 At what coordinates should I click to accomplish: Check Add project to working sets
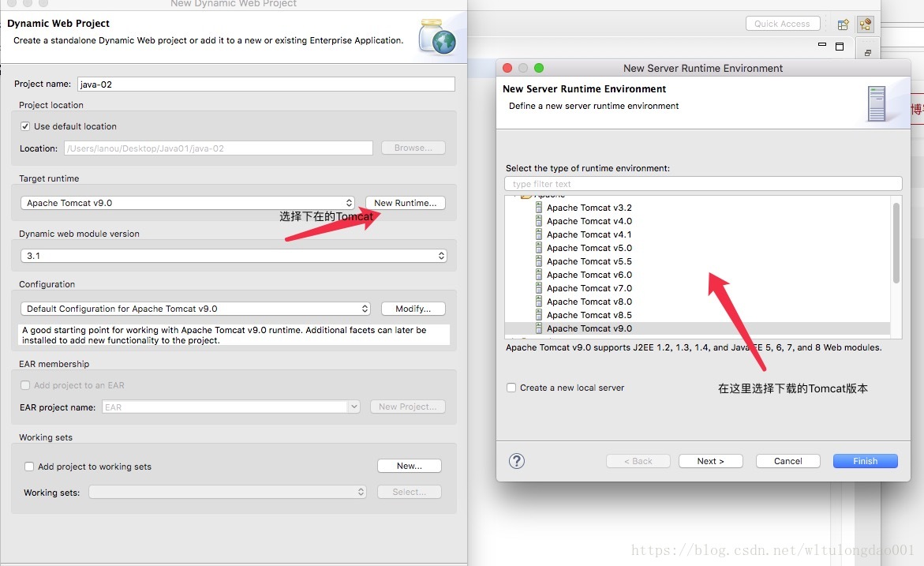(29, 467)
